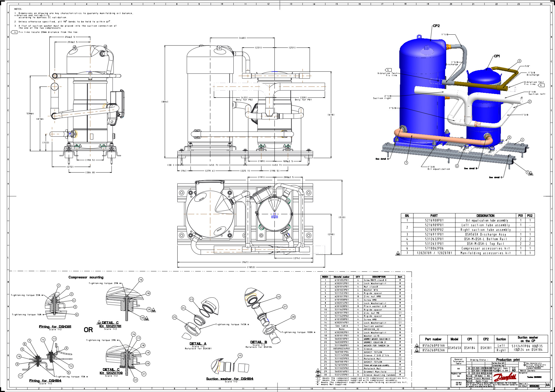Viewport: 555px width, 392px height.
Task: Click the 'DETAIL A' label
Action: [x=198, y=343]
